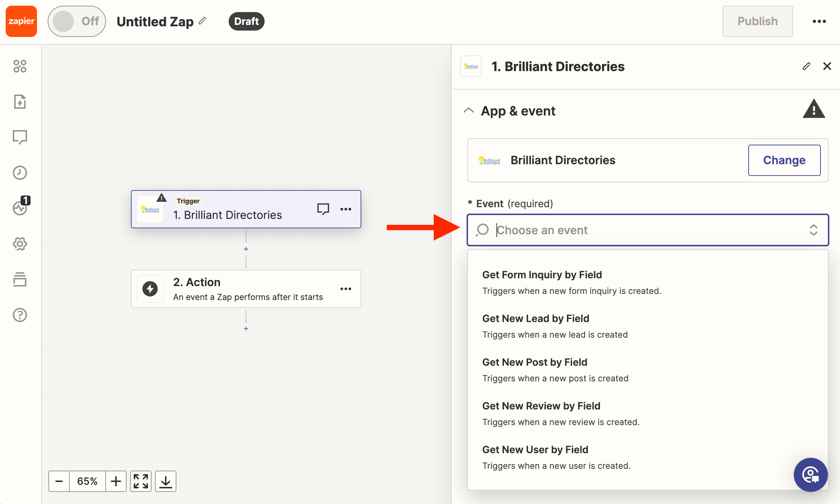The height and width of the screenshot is (504, 840).
Task: Click fit-to-view expand arrows icon
Action: pos(141,481)
